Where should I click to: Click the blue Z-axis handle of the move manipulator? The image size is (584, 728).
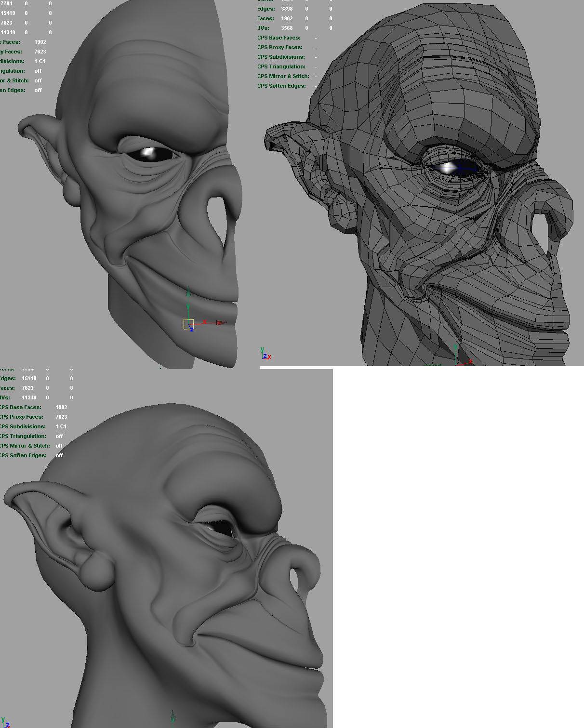(192, 329)
